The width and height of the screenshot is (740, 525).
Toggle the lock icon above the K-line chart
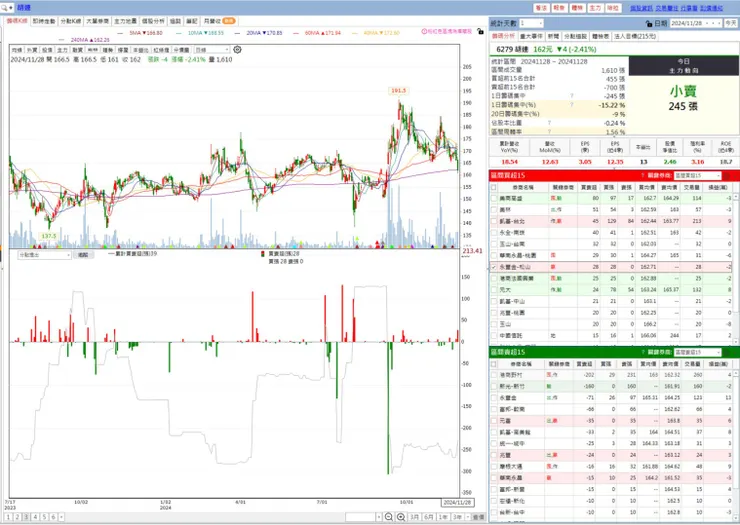(x=480, y=32)
